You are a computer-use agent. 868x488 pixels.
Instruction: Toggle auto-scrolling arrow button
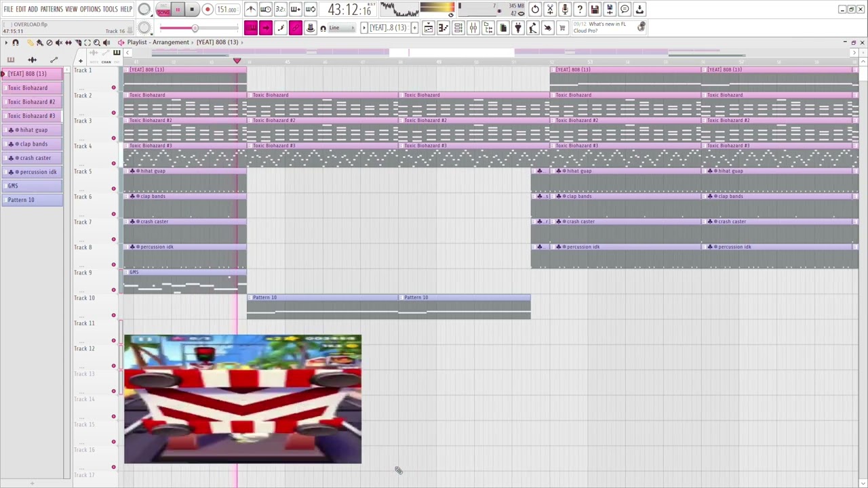click(266, 28)
